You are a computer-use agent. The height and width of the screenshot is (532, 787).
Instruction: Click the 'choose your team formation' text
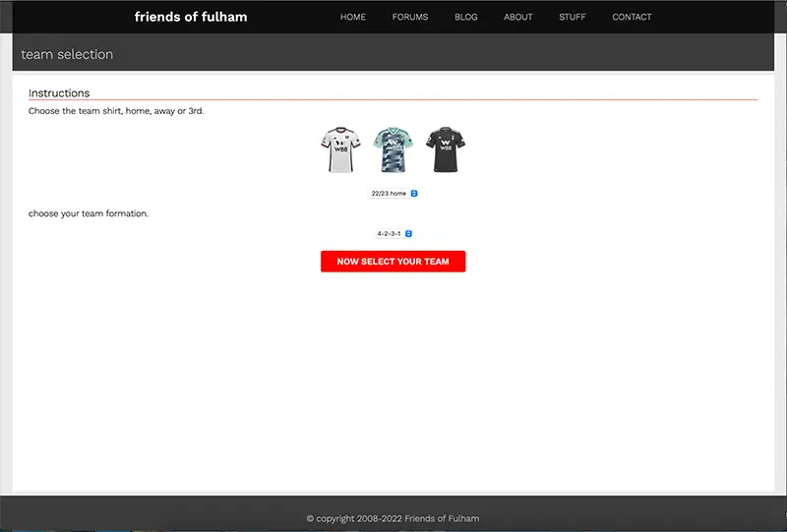pyautogui.click(x=89, y=213)
